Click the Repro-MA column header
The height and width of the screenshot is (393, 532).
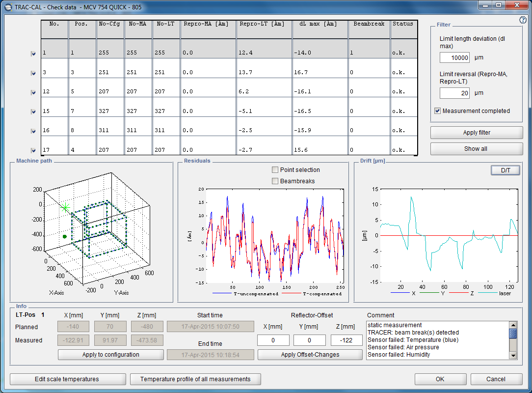208,29
